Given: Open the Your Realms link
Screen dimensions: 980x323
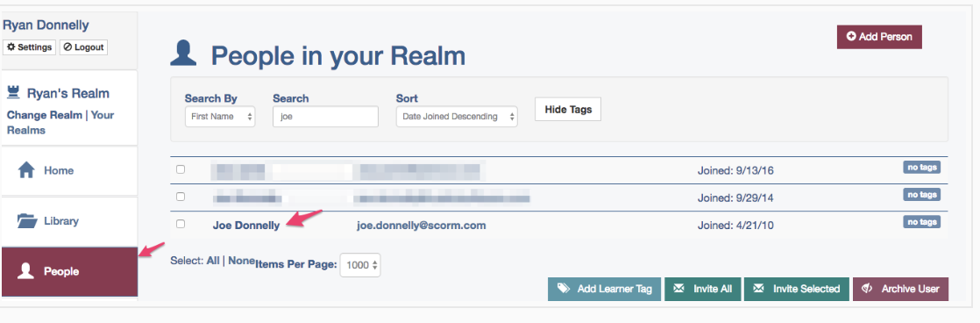Looking at the screenshot, I should pyautogui.click(x=60, y=123).
